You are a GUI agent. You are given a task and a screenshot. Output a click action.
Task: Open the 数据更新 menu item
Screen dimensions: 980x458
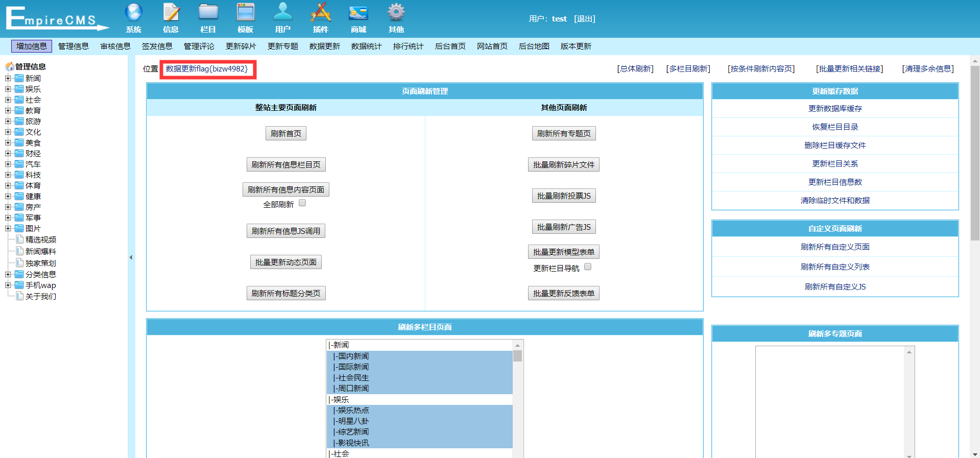point(325,46)
